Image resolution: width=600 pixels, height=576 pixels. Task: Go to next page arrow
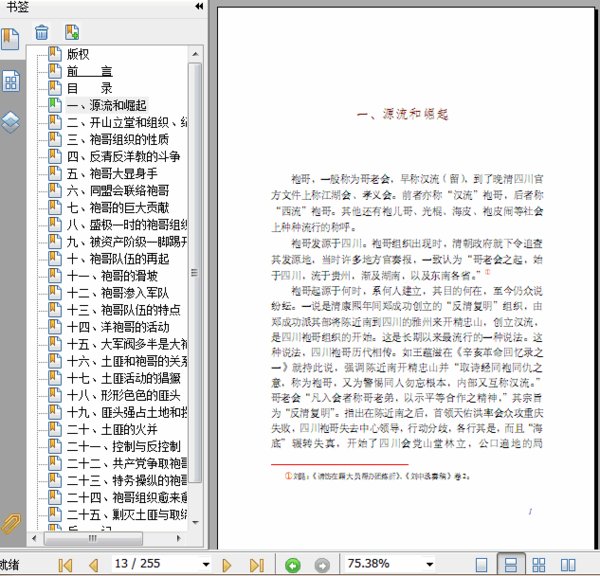227,565
